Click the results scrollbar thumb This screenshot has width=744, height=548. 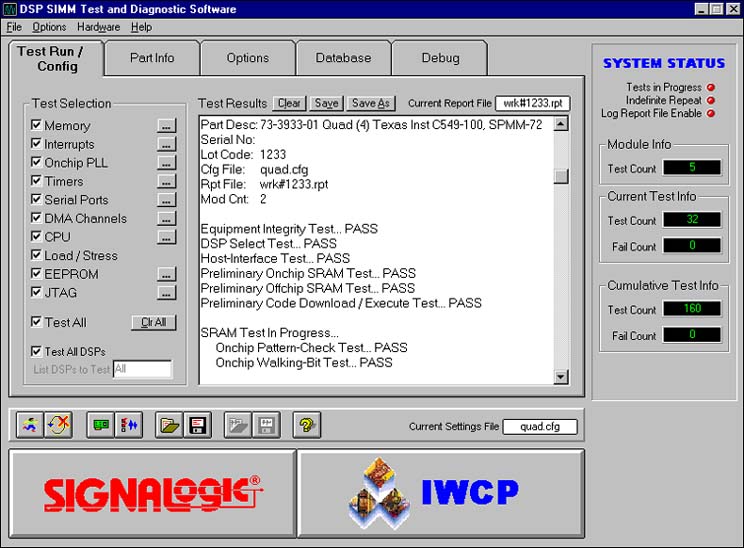click(x=561, y=176)
